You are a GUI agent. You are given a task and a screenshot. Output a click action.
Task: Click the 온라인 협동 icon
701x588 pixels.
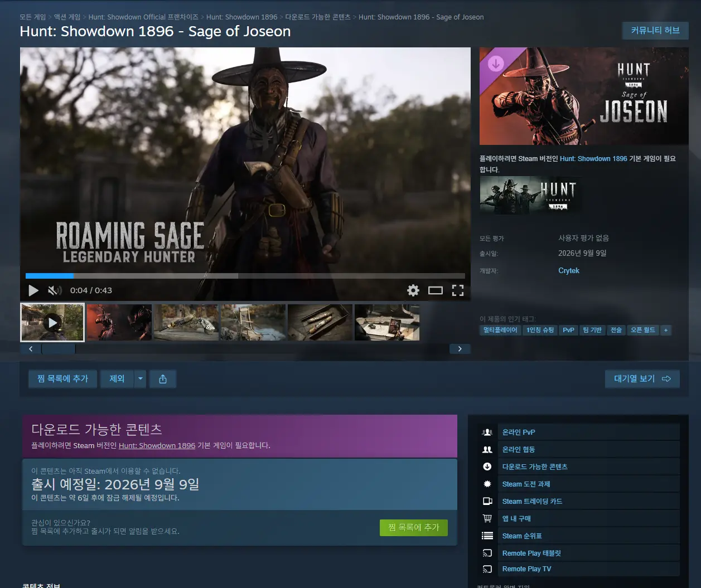pos(487,449)
